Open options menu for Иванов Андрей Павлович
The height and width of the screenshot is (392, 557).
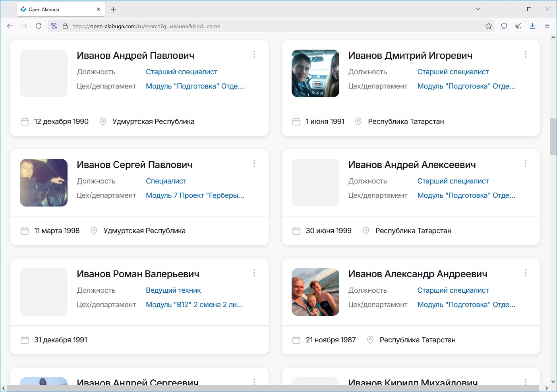pos(254,54)
